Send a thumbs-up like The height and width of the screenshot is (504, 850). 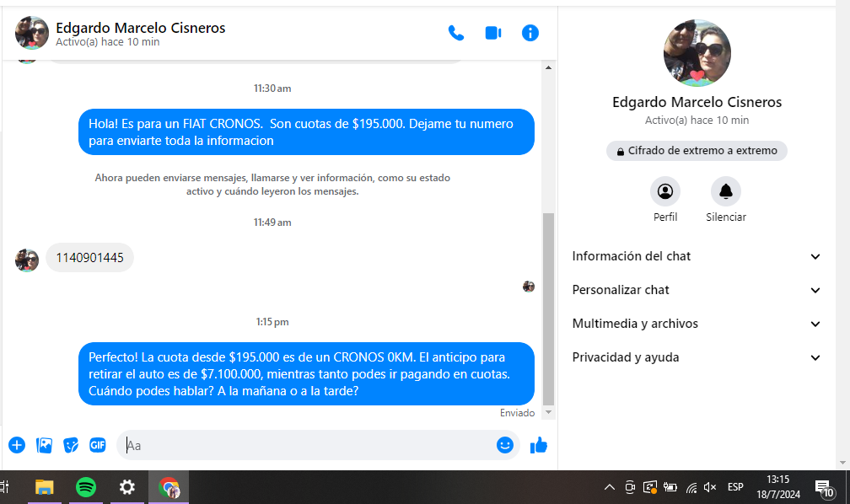coord(539,445)
